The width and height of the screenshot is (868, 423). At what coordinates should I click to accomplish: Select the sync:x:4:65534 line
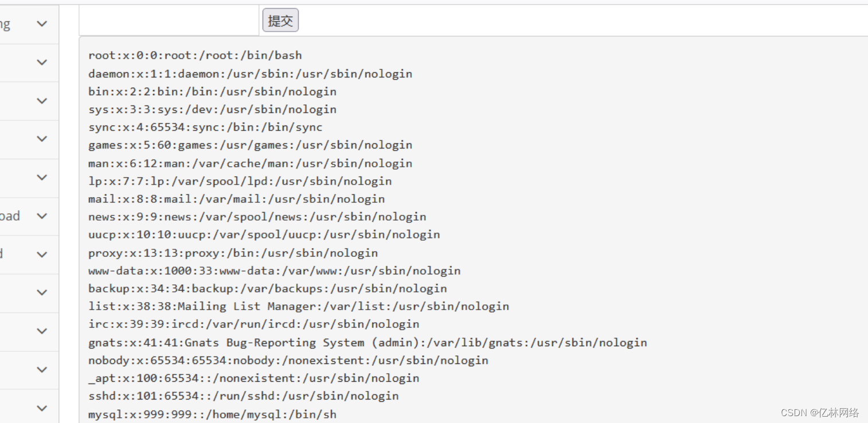click(x=205, y=127)
